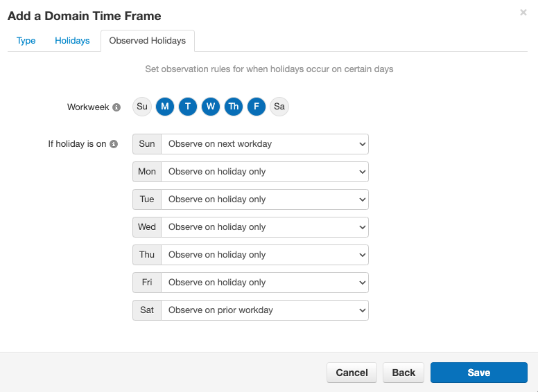Click the 'Sat' day label
This screenshot has width=538, height=392.
147,310
